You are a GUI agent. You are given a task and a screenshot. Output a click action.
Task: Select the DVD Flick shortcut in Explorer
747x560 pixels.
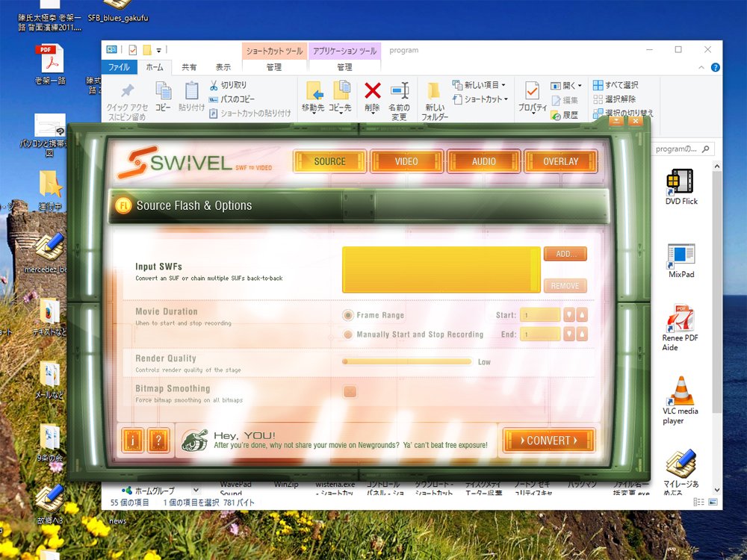click(x=681, y=187)
